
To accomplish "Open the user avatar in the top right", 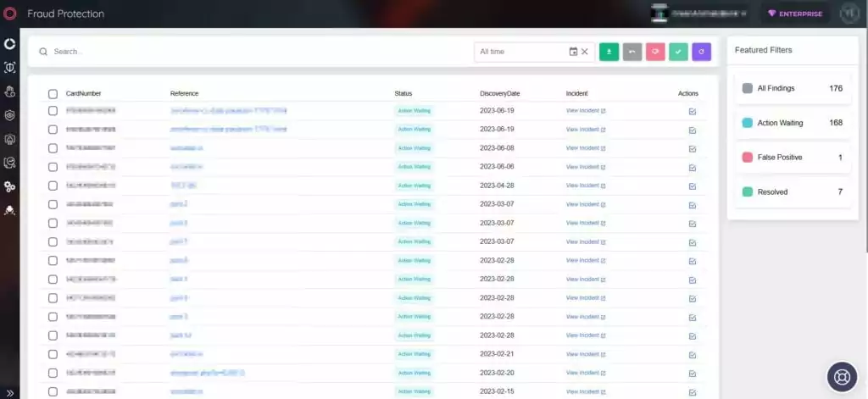I will click(849, 14).
